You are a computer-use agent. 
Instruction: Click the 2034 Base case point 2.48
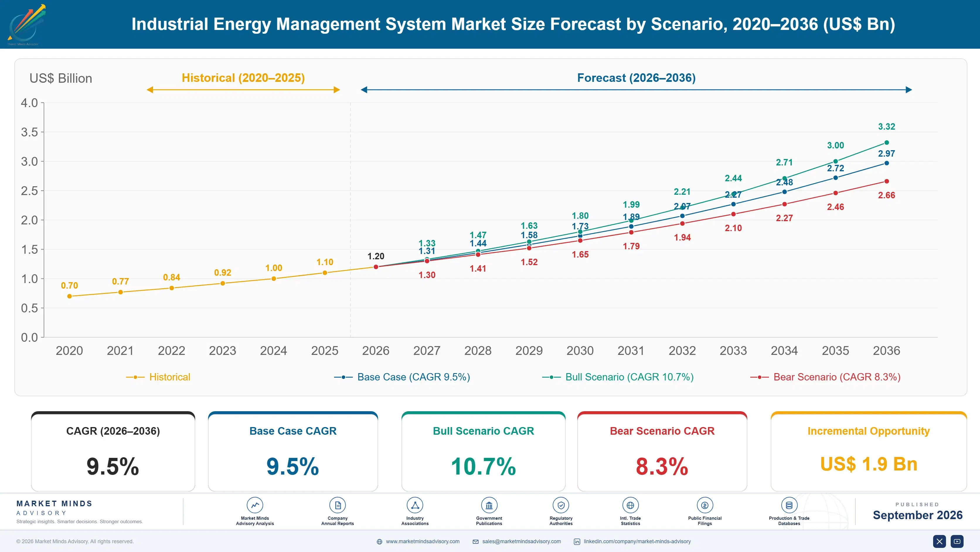click(785, 192)
